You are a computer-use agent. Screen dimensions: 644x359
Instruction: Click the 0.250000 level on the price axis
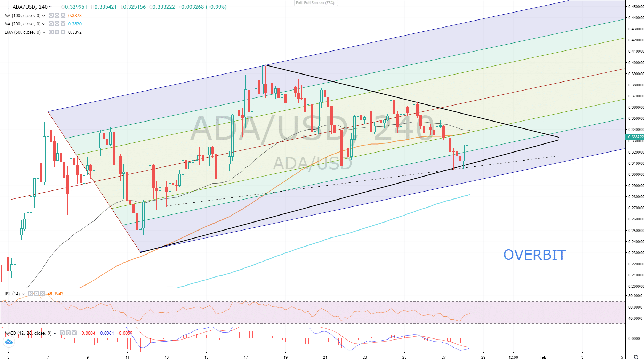coord(636,231)
